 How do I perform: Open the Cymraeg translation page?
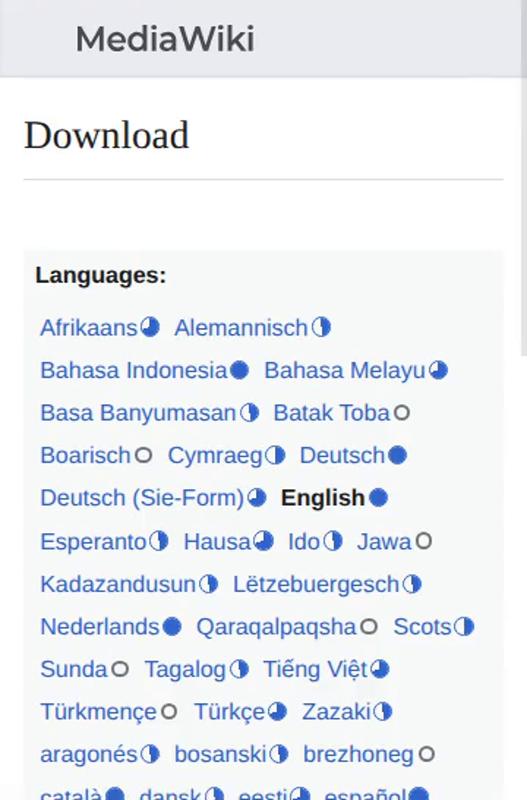pos(215,456)
